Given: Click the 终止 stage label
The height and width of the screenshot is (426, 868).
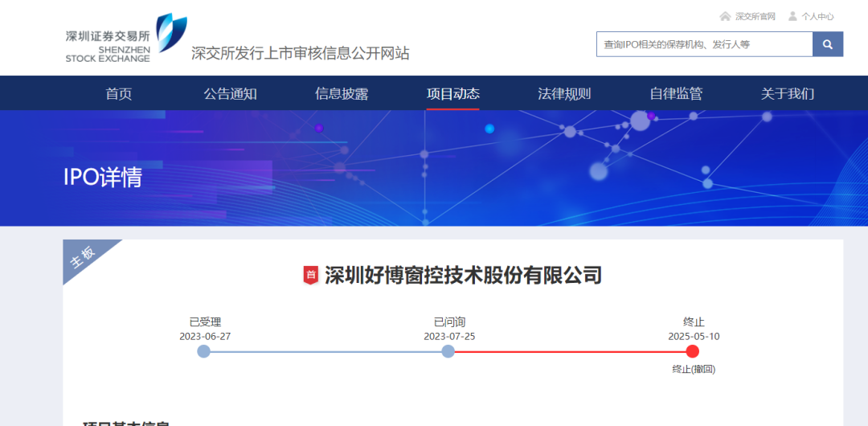Looking at the screenshot, I should pyautogui.click(x=694, y=322).
